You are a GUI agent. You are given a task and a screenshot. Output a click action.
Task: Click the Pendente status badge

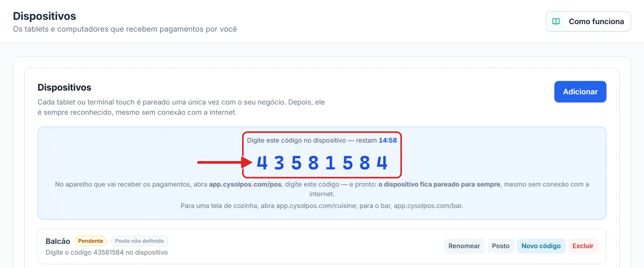click(x=91, y=241)
